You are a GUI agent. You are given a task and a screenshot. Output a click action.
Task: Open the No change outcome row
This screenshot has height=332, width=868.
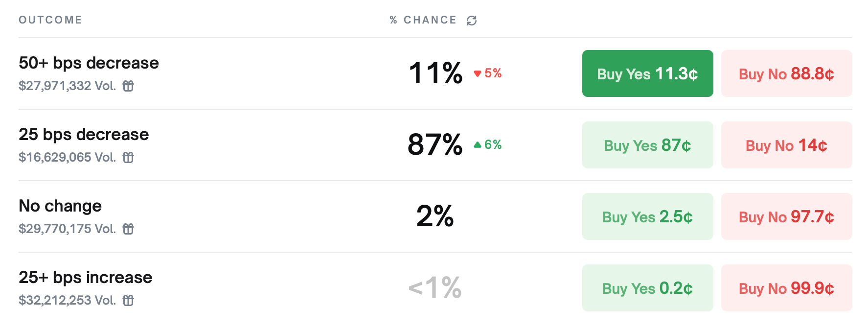coord(435,216)
